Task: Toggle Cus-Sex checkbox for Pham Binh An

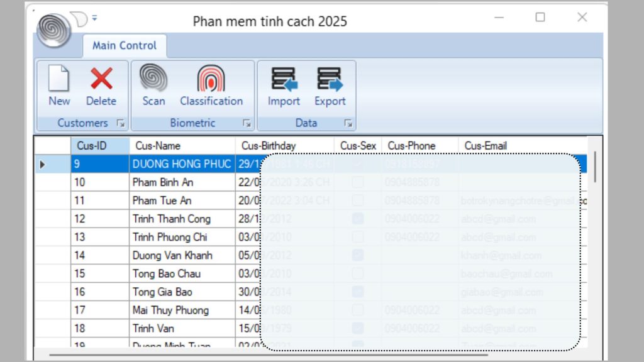Action: click(358, 182)
